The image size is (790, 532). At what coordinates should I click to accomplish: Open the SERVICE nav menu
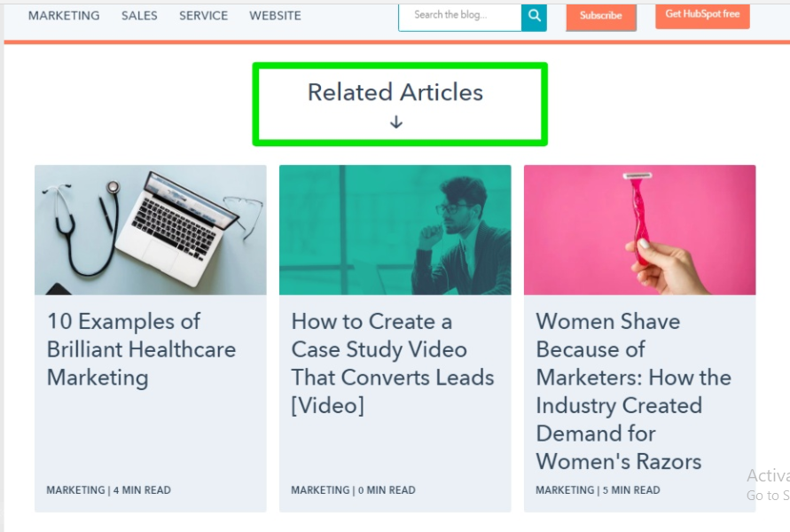tap(204, 16)
